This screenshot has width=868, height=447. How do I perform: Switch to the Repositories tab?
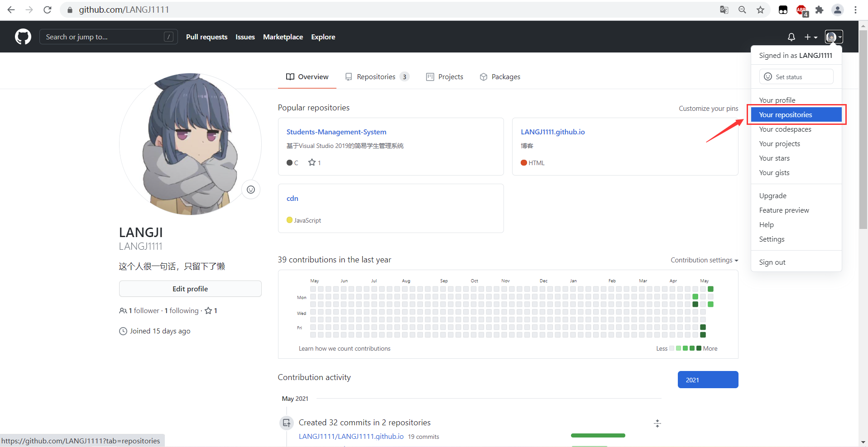(x=377, y=77)
